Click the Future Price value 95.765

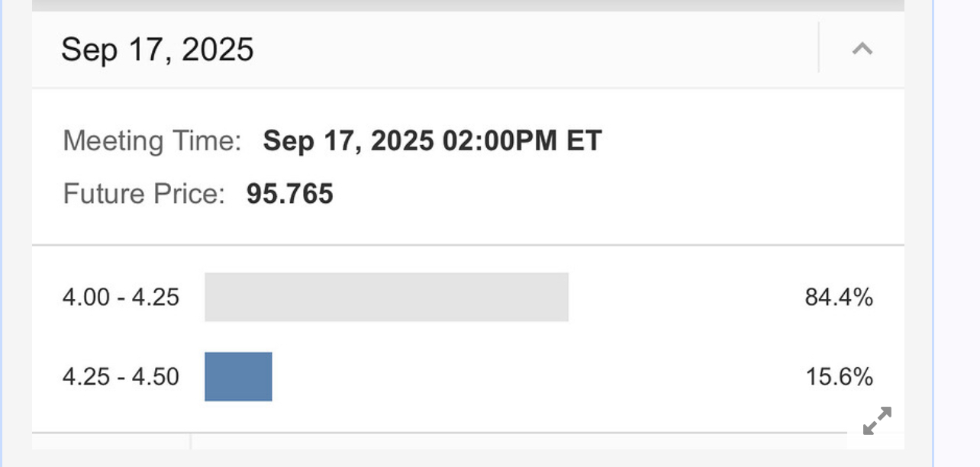(289, 194)
